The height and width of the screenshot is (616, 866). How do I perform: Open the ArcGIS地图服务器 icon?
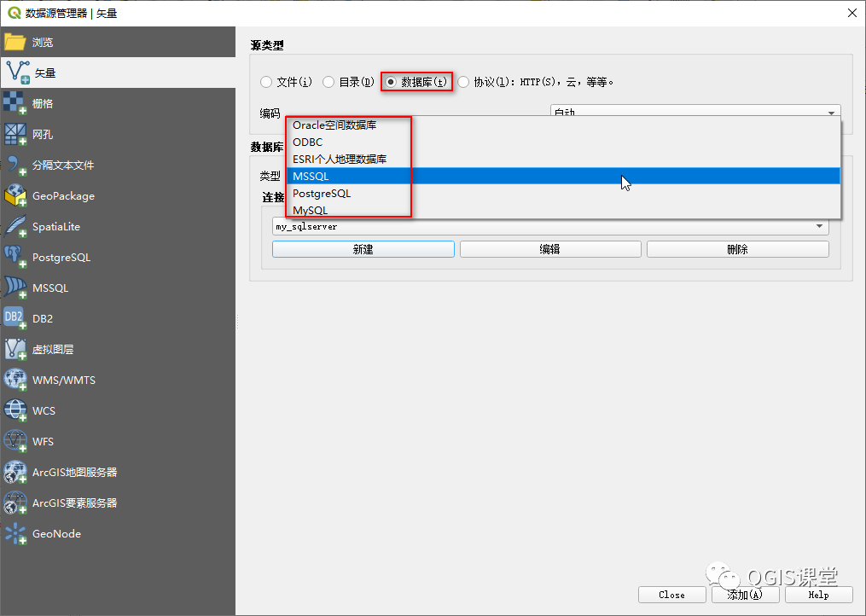pyautogui.click(x=15, y=472)
